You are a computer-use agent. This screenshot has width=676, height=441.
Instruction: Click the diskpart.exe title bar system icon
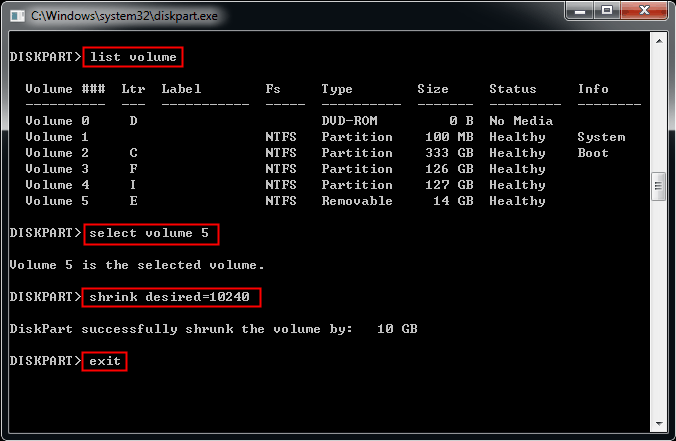17,15
